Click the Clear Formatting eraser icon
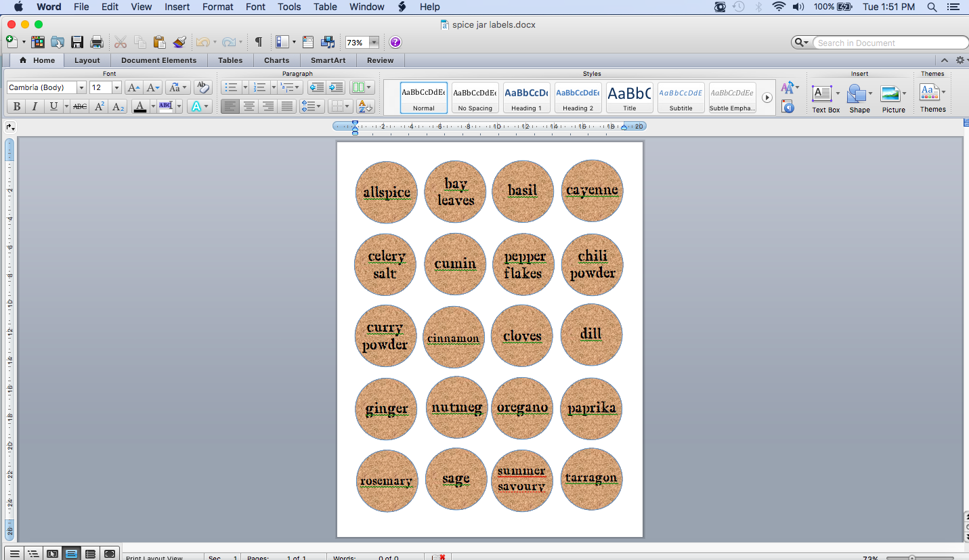 [x=202, y=87]
